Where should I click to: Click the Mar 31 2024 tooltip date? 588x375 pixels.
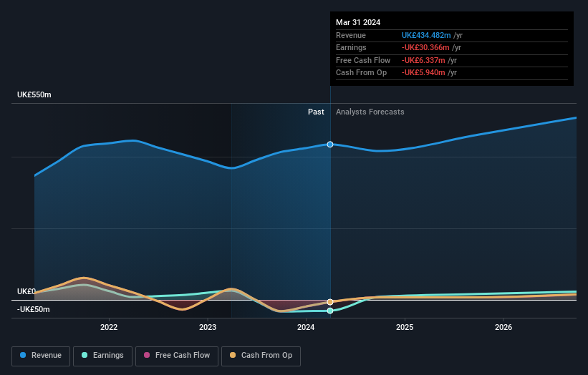358,22
